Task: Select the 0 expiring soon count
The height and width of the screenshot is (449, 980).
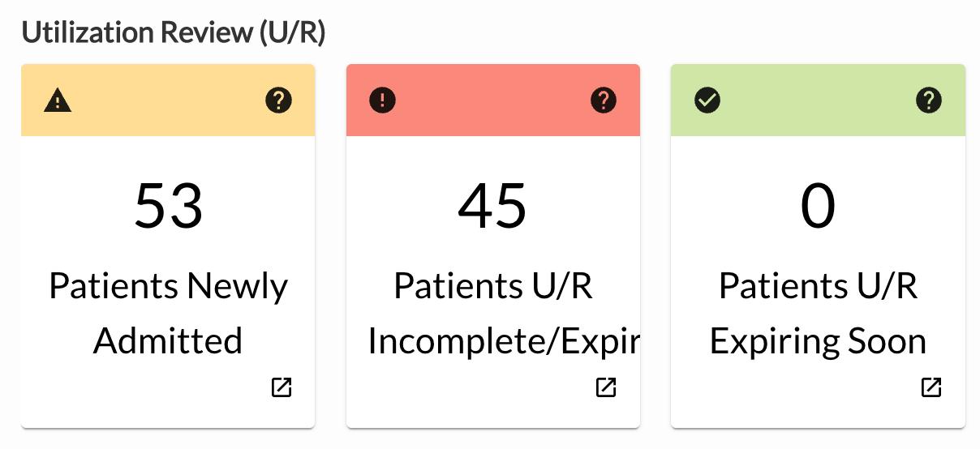Action: [818, 205]
